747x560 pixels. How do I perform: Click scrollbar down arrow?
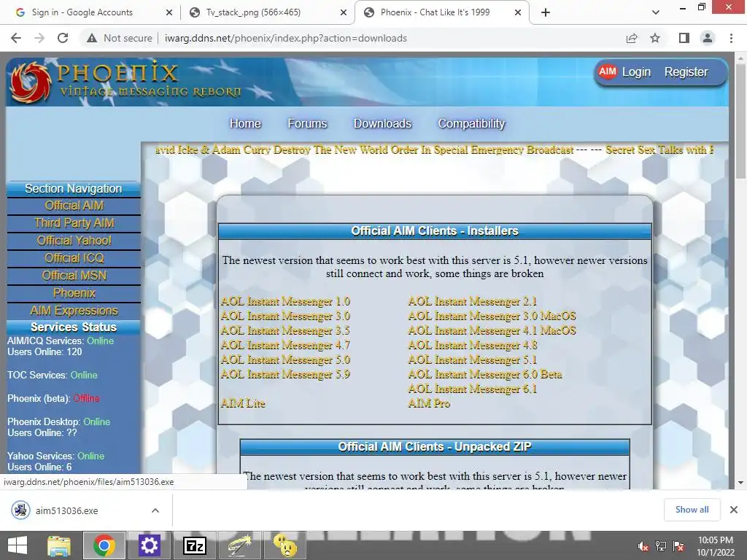tap(740, 483)
